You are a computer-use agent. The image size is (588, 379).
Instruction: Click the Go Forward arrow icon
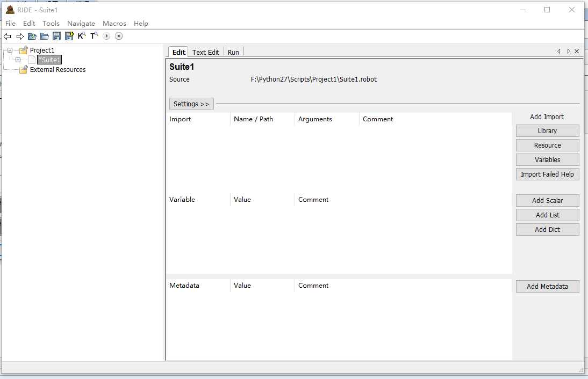tap(20, 37)
